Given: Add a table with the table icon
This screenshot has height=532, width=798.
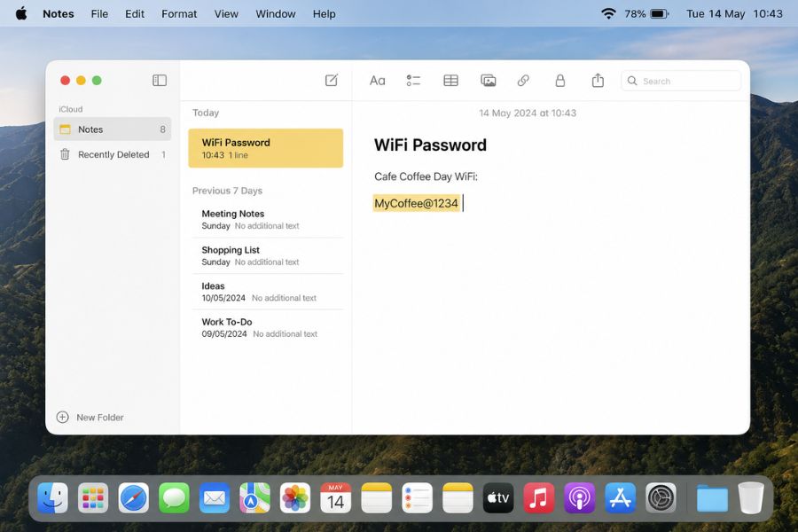Looking at the screenshot, I should (x=451, y=81).
